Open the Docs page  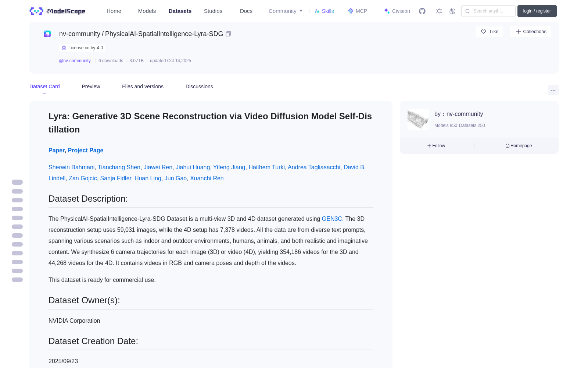[x=246, y=11]
